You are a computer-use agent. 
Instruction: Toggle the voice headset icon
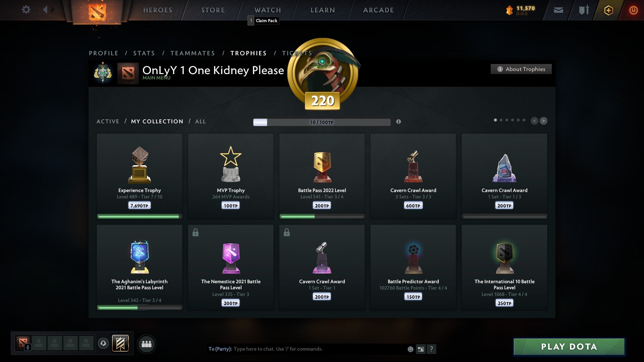[103, 343]
